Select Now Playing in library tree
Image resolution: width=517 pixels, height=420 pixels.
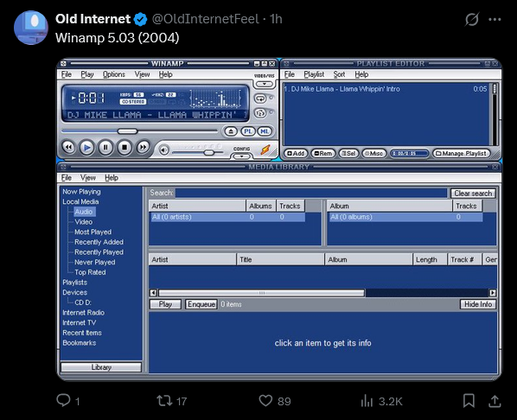pos(81,192)
